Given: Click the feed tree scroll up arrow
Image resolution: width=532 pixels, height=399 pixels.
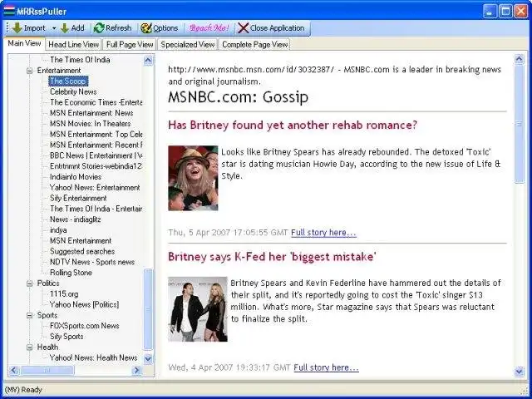Looking at the screenshot, I should [x=148, y=61].
